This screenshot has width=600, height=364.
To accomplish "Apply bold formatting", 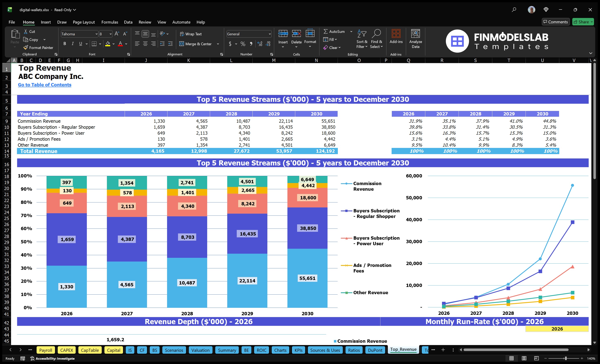I will click(x=65, y=44).
